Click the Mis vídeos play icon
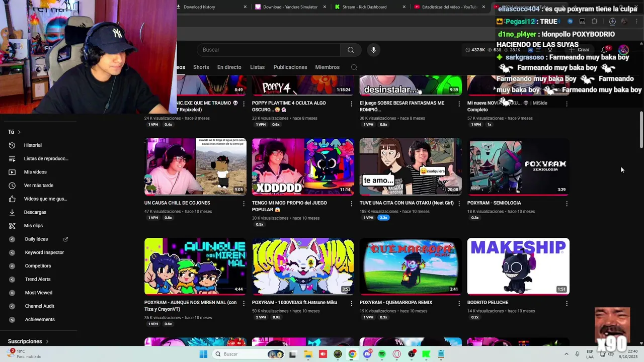This screenshot has height=362, width=644. [12, 172]
